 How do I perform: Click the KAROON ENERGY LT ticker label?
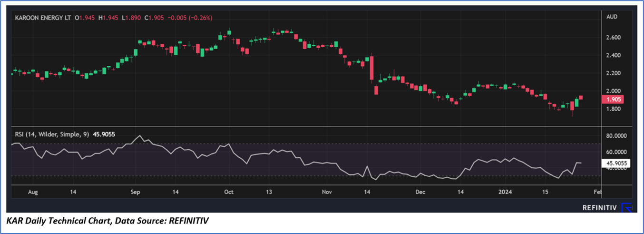click(x=43, y=18)
